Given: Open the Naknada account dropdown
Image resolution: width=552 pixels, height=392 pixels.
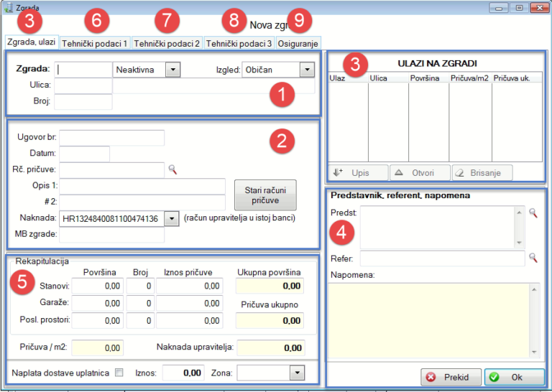Looking at the screenshot, I should (171, 218).
